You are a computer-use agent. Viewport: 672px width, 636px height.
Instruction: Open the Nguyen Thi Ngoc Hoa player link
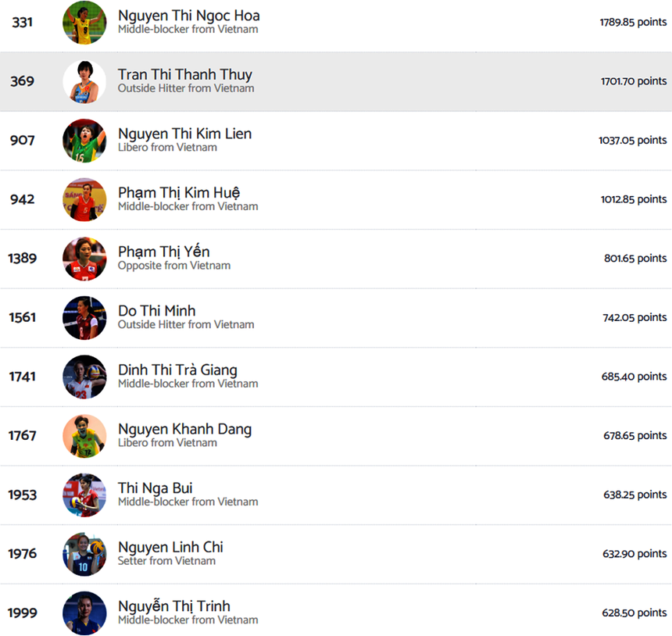point(188,16)
